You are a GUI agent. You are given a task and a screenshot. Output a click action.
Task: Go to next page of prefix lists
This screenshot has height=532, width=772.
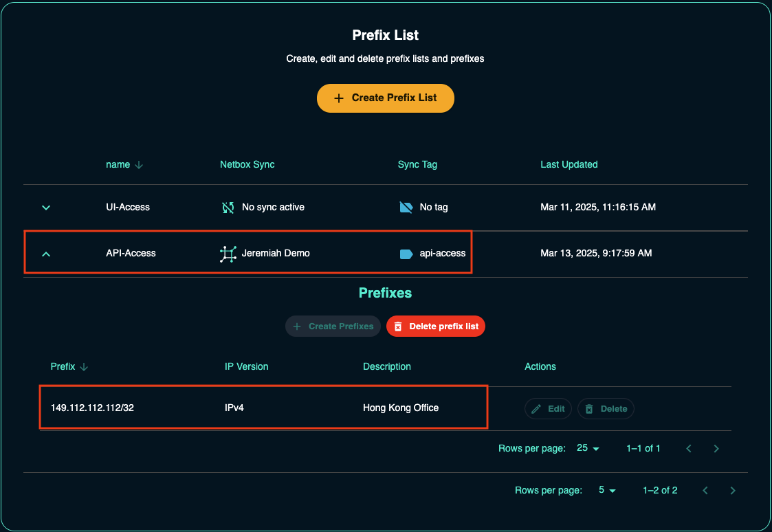(733, 491)
